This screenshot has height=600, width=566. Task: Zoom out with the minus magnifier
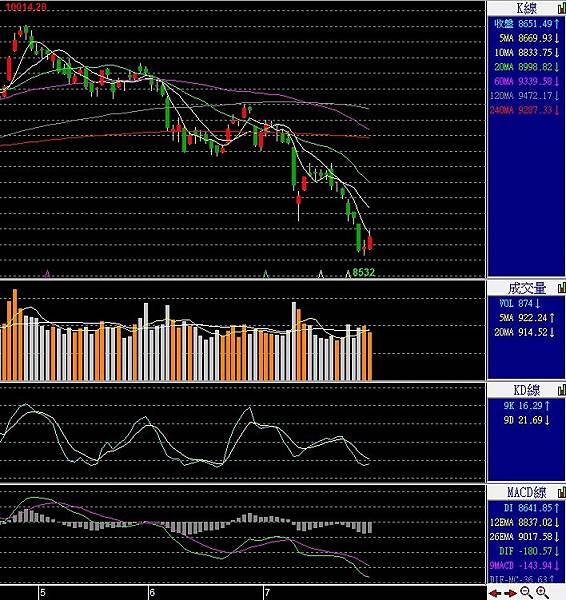pos(527,592)
